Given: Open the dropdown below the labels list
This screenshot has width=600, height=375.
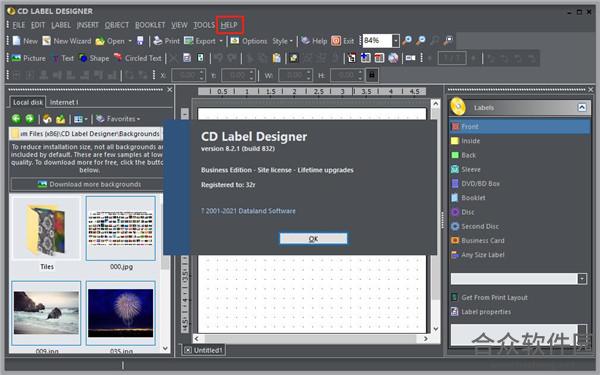Looking at the screenshot, I should pos(582,279).
